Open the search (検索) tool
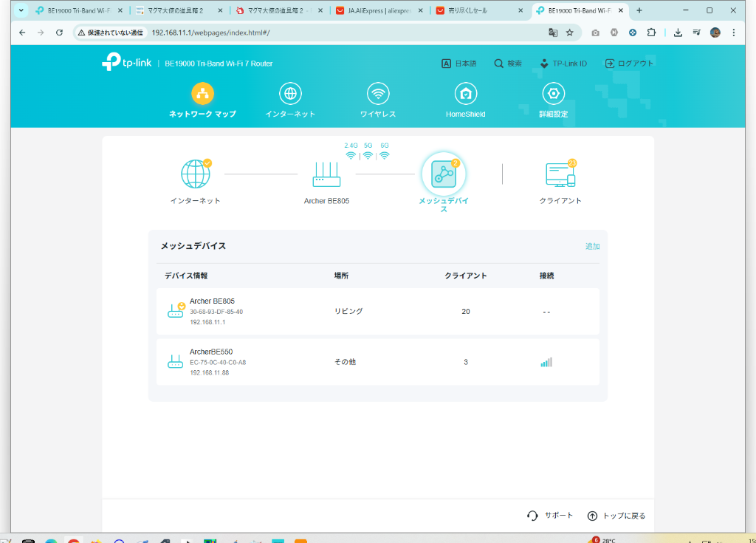 pyautogui.click(x=508, y=64)
